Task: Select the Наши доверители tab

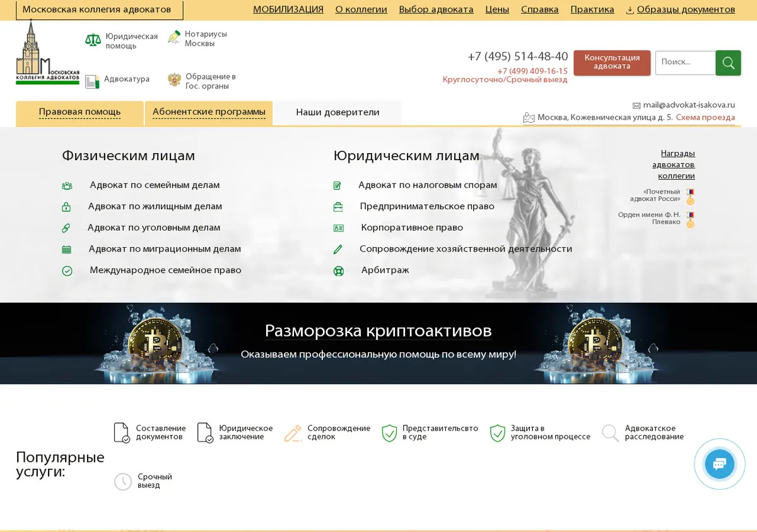Action: click(337, 113)
